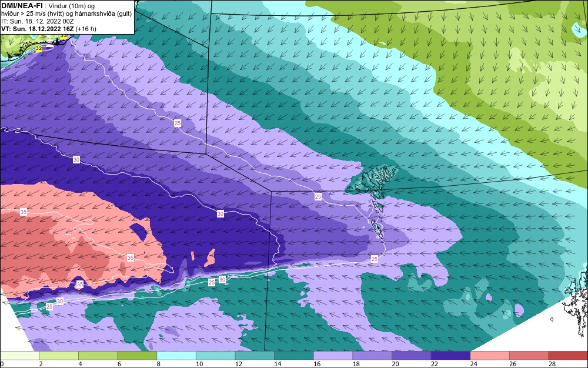
Task: Click the 0–2 m/s palest legend swatch
Action: pos(19,356)
